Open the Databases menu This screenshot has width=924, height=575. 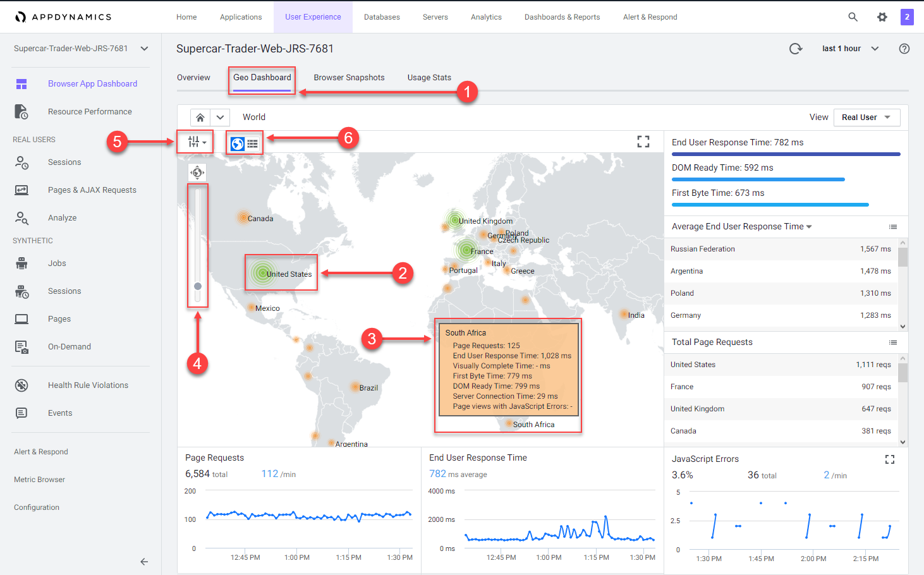point(382,17)
